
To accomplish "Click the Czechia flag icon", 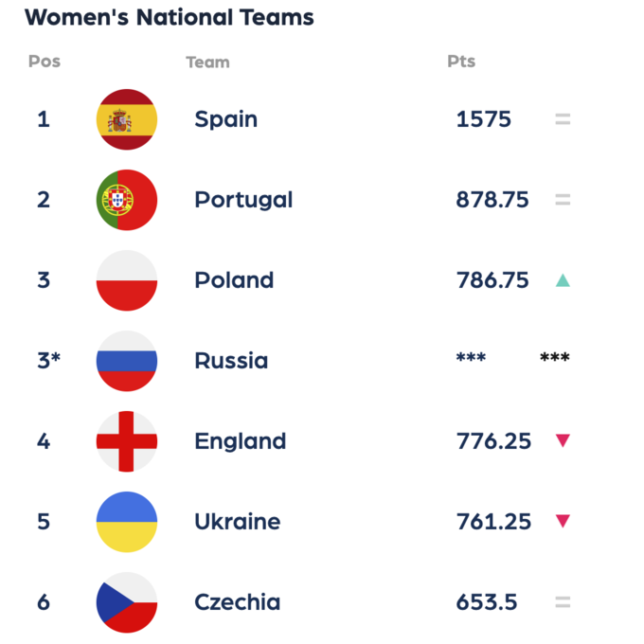I will coord(127,602).
